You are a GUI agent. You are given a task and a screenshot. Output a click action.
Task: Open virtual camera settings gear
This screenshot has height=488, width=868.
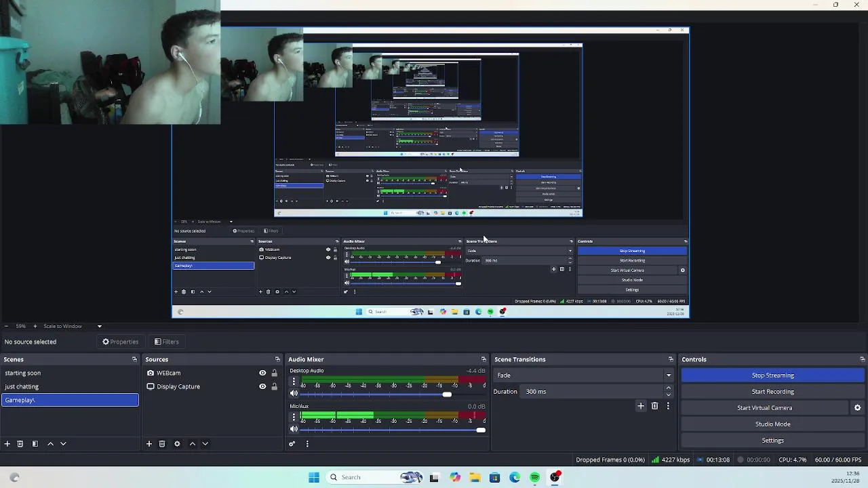coord(857,408)
